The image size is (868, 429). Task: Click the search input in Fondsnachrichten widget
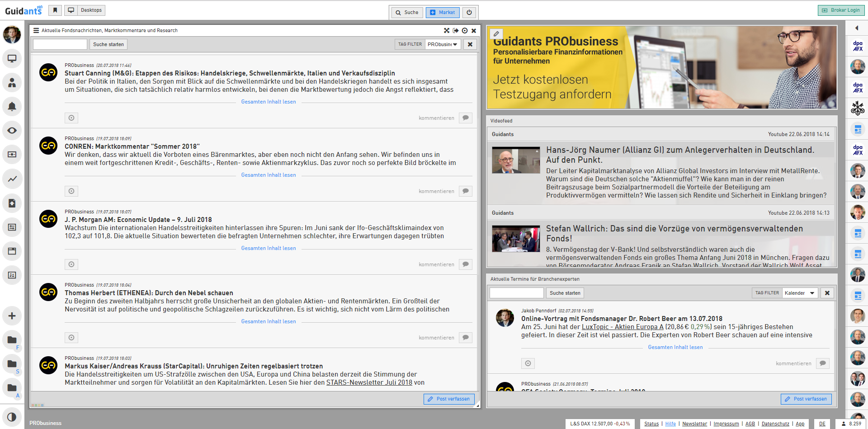coord(60,44)
